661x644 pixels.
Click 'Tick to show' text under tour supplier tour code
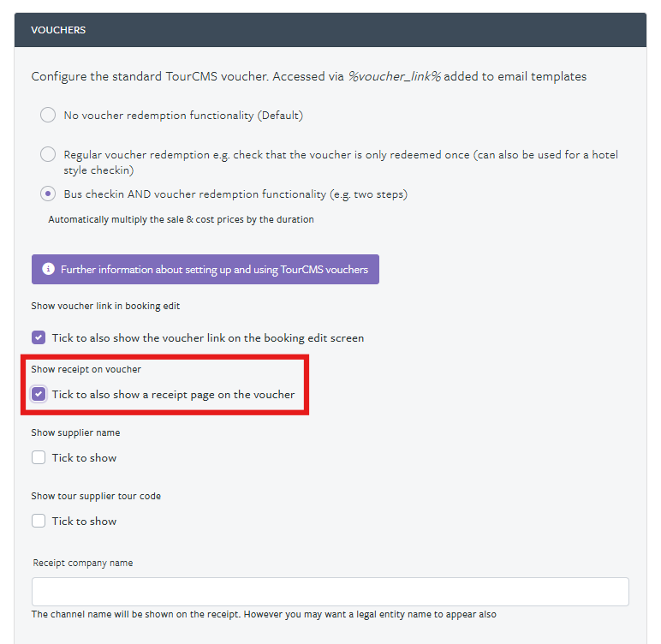(x=84, y=522)
